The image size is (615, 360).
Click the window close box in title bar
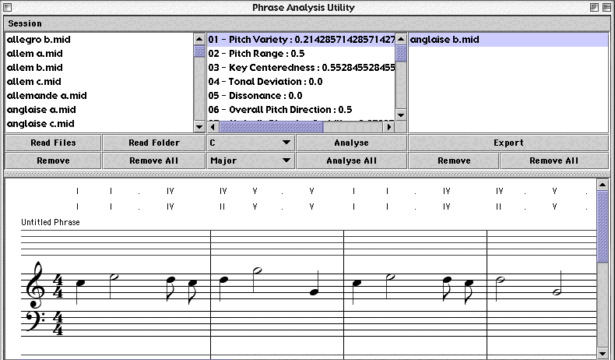click(x=8, y=7)
